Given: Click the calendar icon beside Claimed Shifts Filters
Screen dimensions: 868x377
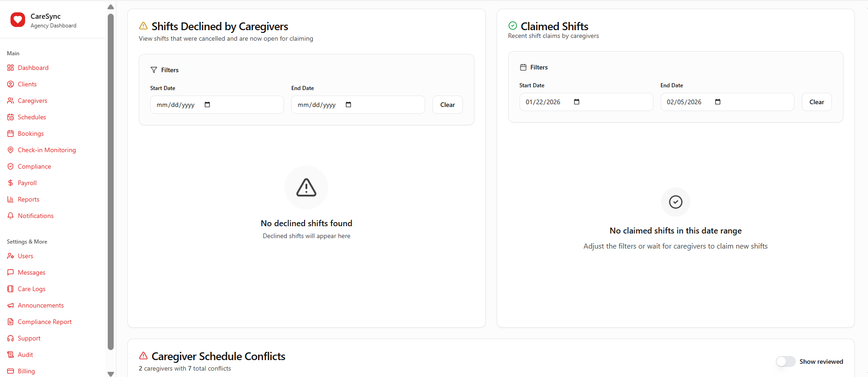Looking at the screenshot, I should click(523, 67).
